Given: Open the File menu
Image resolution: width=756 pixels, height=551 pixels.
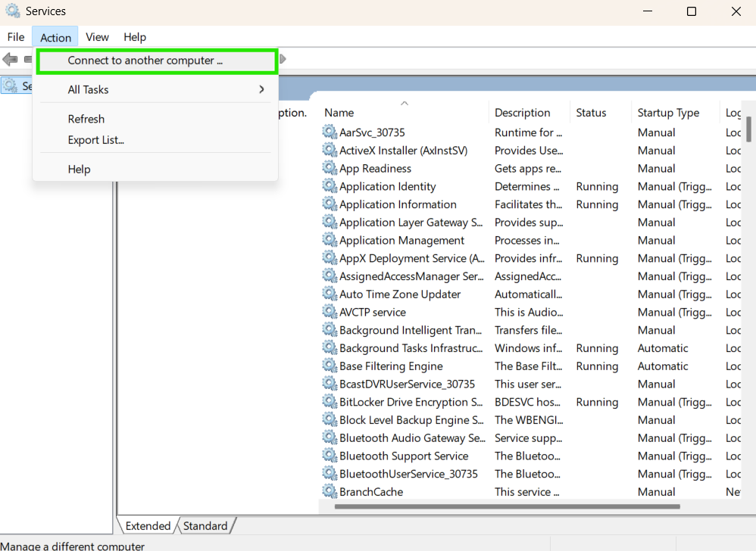Looking at the screenshot, I should tap(15, 37).
